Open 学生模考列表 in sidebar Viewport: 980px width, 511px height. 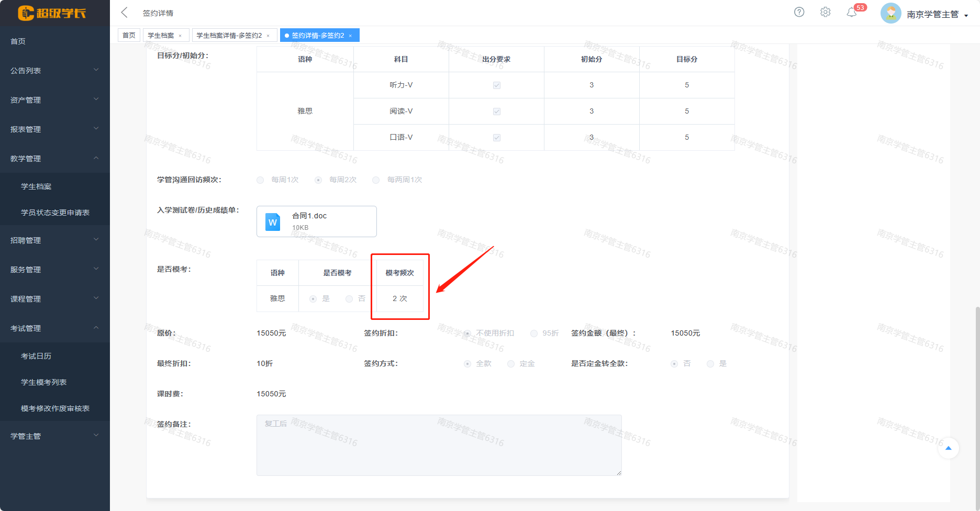point(44,382)
